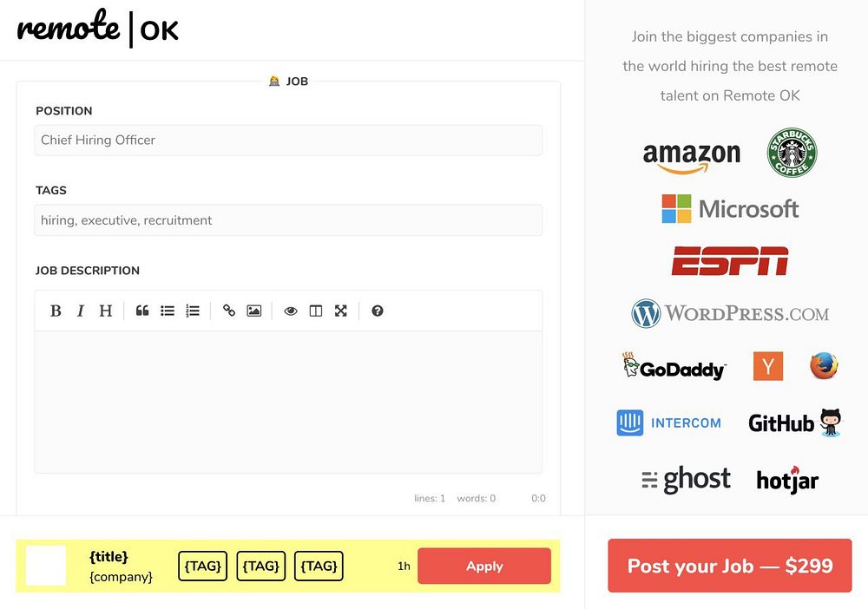Image resolution: width=868 pixels, height=609 pixels.
Task: Toggle fullscreen editor mode
Action: tap(341, 311)
